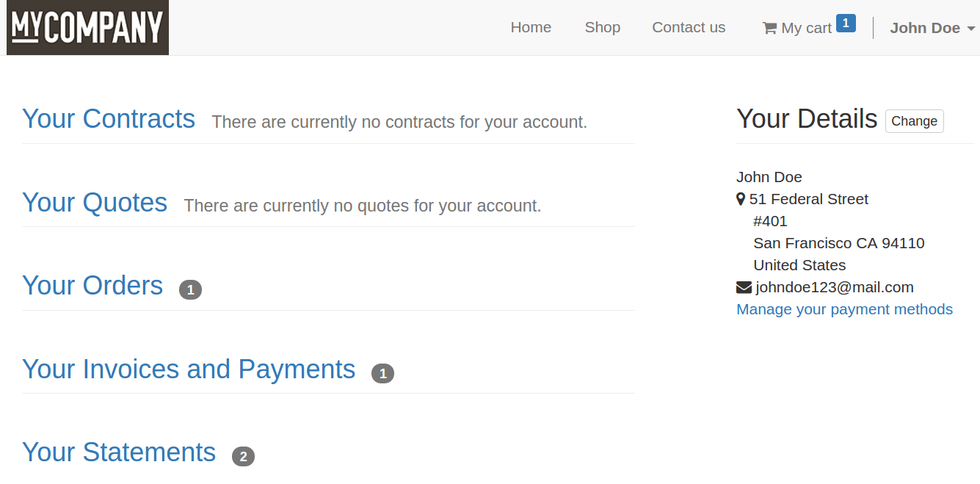
Task: Click the cart item count badge showing 1
Action: (x=846, y=22)
